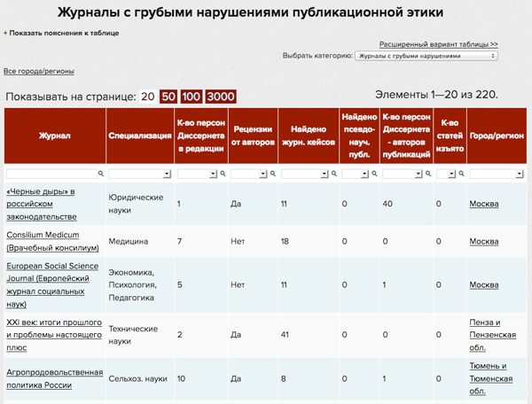The image size is (532, 404).
Task: Open the Расширенный вариант таблицы link
Action: [438, 43]
